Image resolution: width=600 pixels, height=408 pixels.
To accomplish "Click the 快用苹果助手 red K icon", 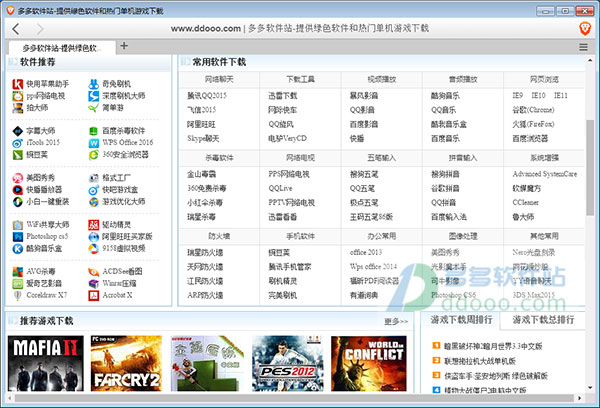I will 18,84.
